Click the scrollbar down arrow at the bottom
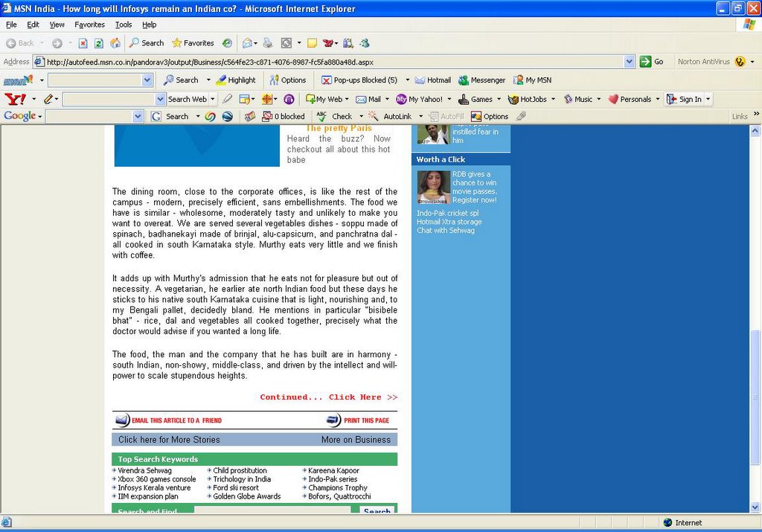The image size is (762, 532). [x=755, y=507]
